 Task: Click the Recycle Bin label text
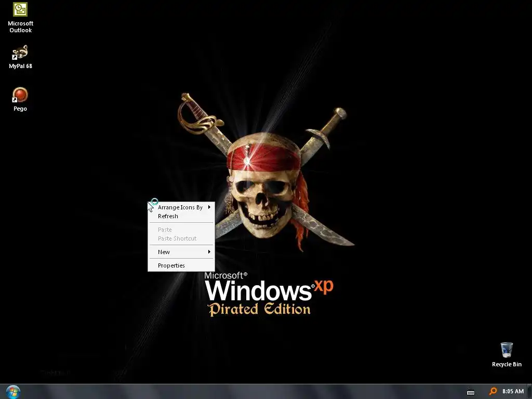pos(507,364)
